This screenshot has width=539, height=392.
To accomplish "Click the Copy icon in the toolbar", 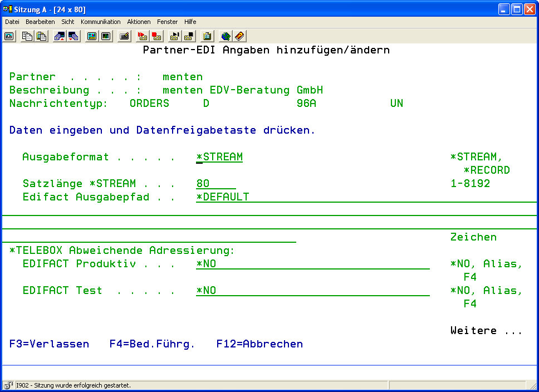I will pos(27,36).
